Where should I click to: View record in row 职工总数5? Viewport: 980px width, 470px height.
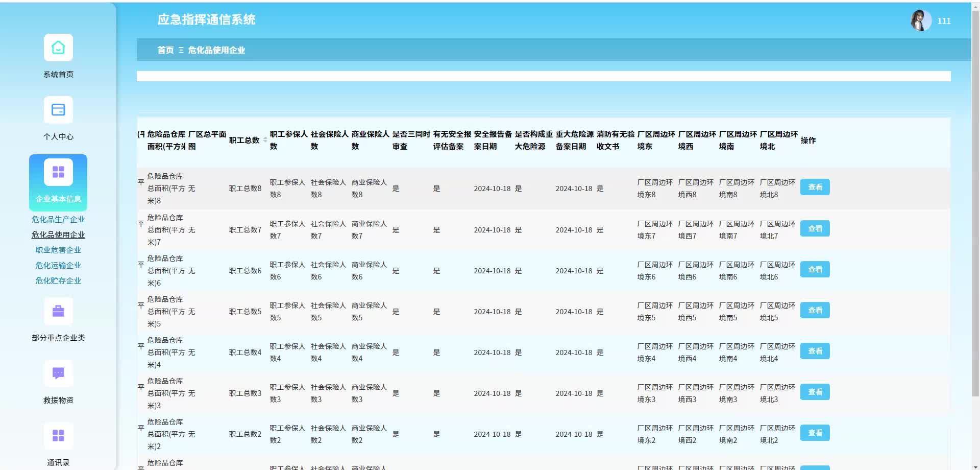815,310
